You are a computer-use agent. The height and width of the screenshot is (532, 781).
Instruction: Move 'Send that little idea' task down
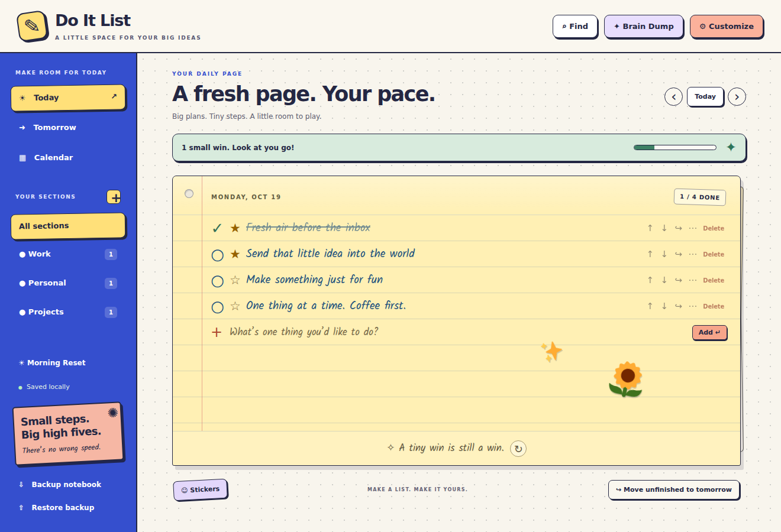point(664,254)
